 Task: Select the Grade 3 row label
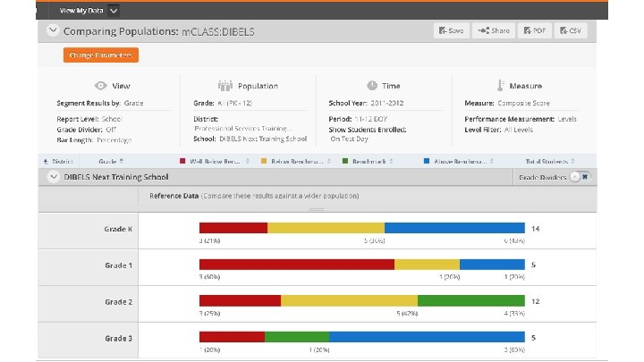click(118, 339)
